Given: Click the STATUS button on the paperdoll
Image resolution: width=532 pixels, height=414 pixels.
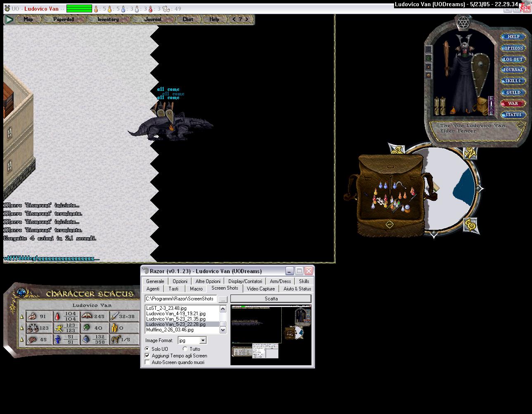Looking at the screenshot, I should (513, 115).
